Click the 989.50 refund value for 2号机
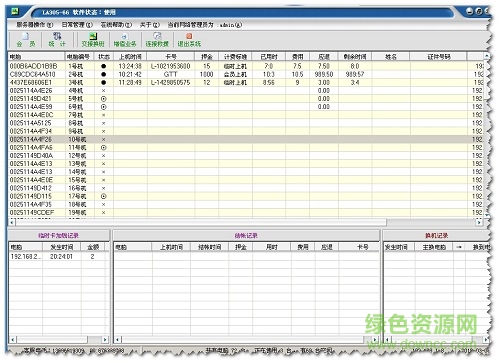500x363 pixels. 323,74
